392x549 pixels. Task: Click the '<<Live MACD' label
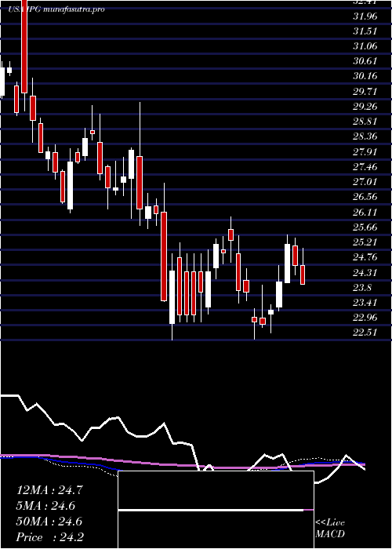coord(330,529)
